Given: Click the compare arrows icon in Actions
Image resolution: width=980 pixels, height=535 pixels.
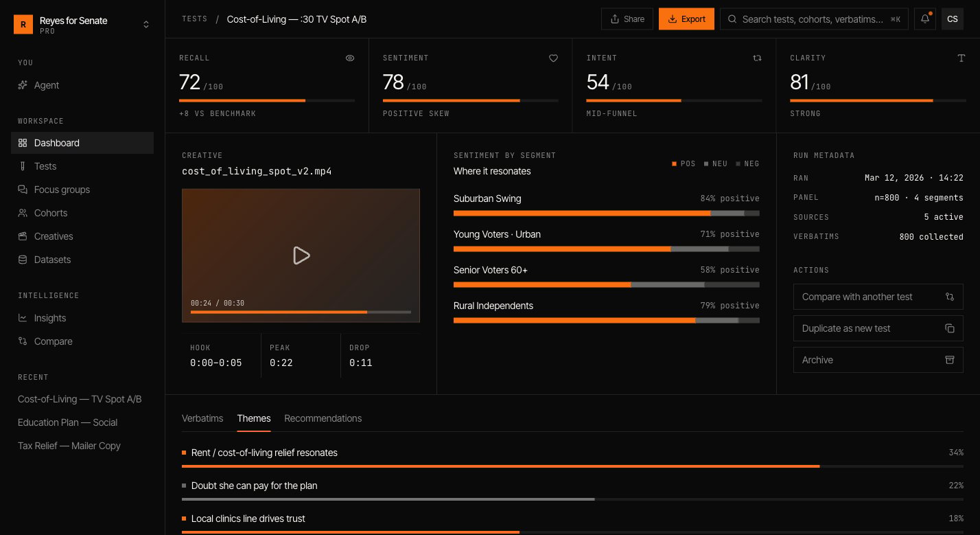Looking at the screenshot, I should point(950,297).
